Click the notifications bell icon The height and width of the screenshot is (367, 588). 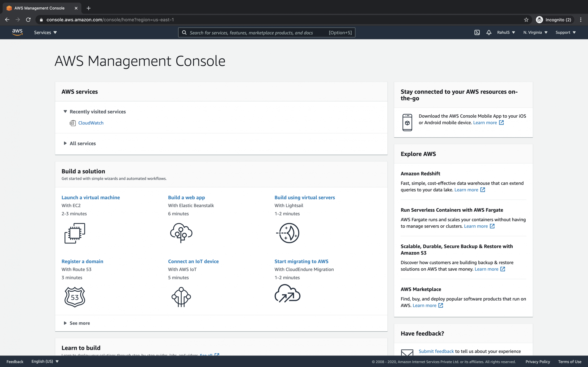pyautogui.click(x=489, y=32)
